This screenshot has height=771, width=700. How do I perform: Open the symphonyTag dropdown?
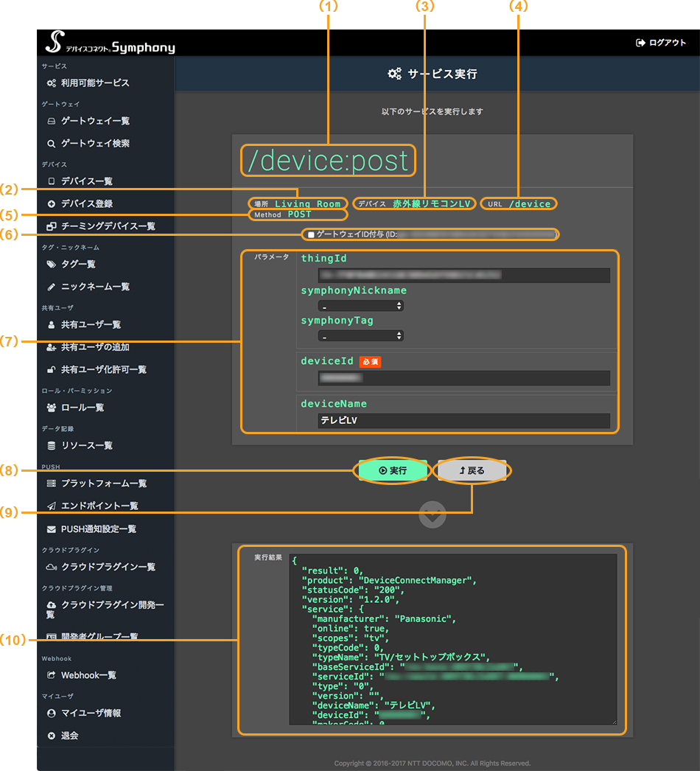361,336
